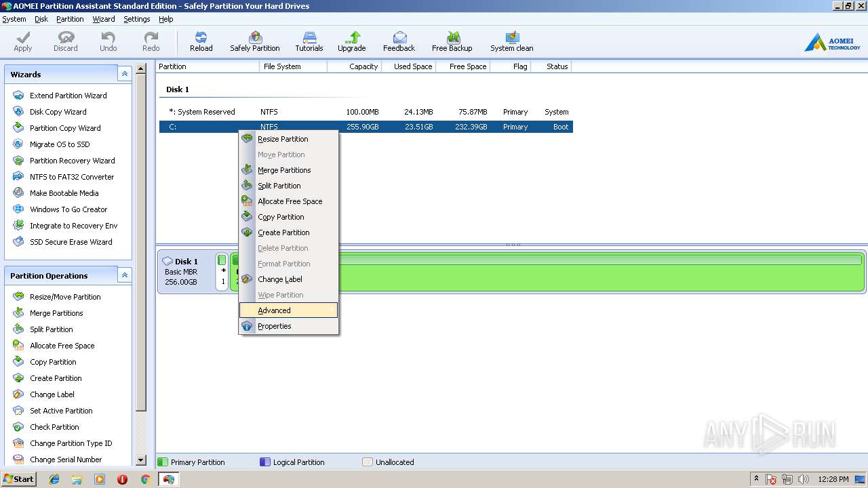The width and height of the screenshot is (868, 488).
Task: Select Merge Partitions in sidebar operations
Action: click(x=56, y=313)
